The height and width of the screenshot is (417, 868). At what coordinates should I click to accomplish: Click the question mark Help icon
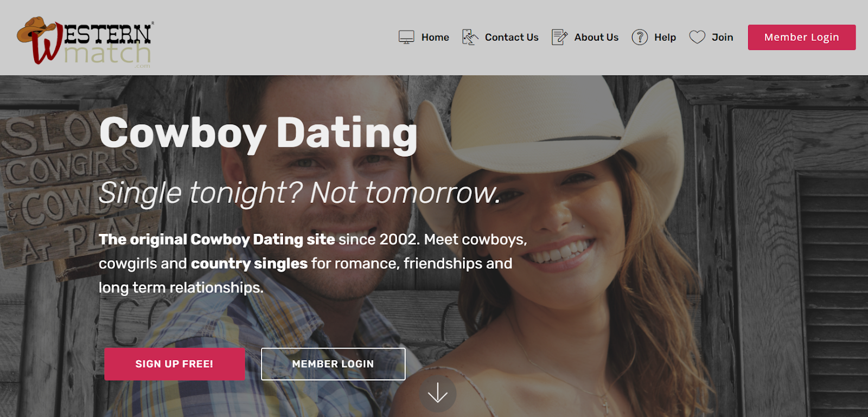[640, 37]
